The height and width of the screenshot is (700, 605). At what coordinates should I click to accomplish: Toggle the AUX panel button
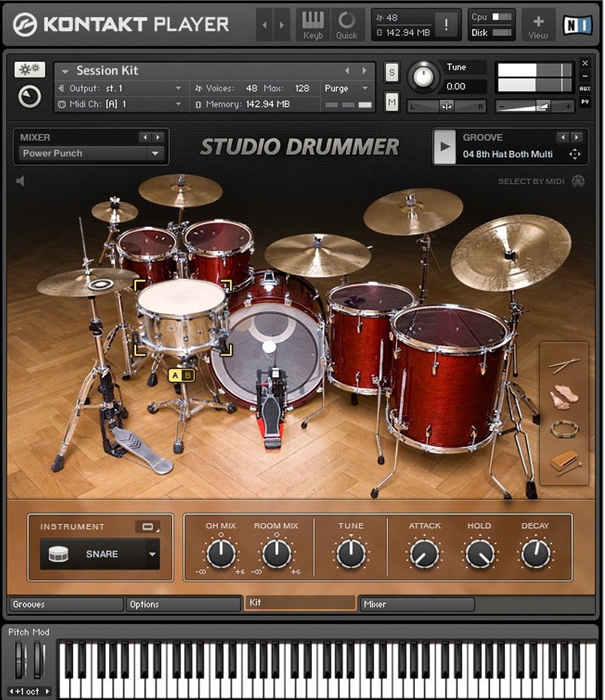coord(585,89)
